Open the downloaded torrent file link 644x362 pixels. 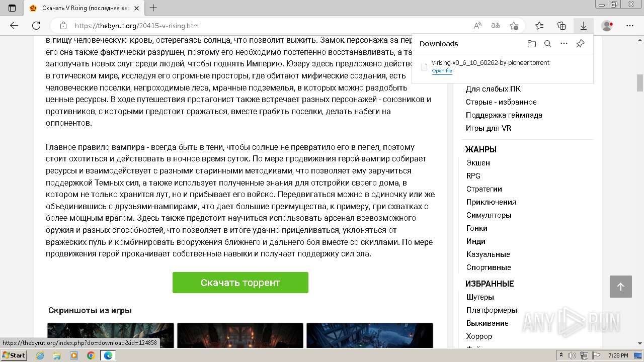point(442,71)
